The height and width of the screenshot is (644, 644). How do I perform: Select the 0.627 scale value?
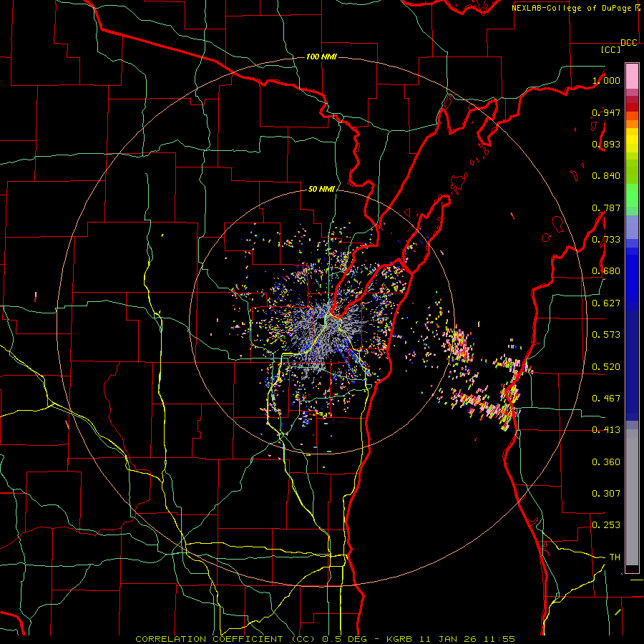(x=606, y=303)
